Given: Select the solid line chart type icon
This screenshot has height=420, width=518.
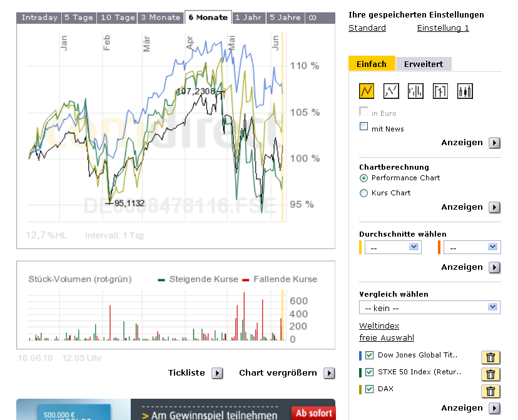Looking at the screenshot, I should [367, 91].
